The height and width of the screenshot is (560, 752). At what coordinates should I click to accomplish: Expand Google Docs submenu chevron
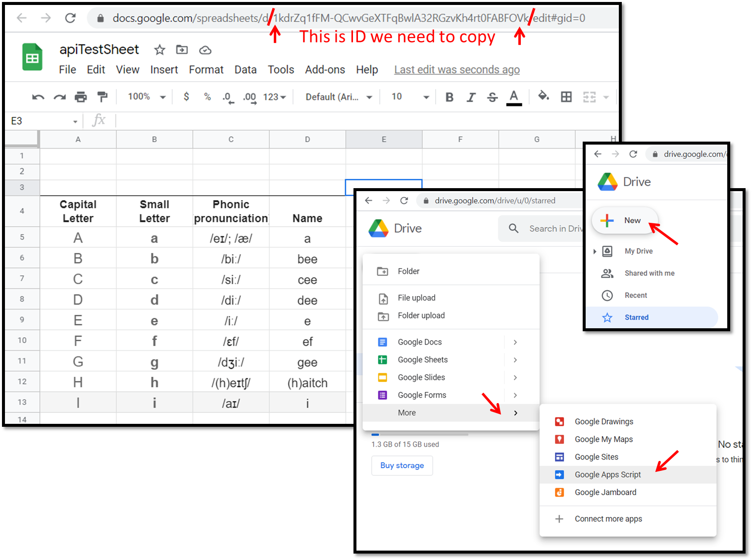point(515,342)
